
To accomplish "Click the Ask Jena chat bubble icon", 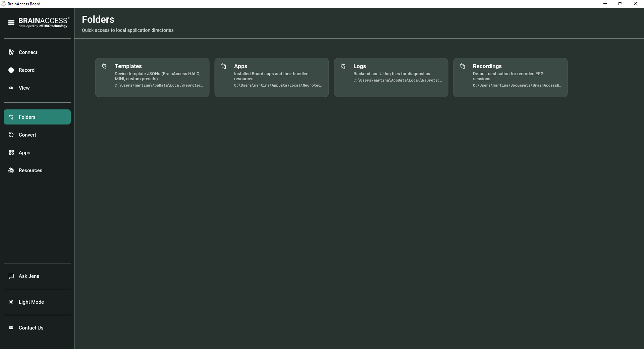I will [x=11, y=276].
